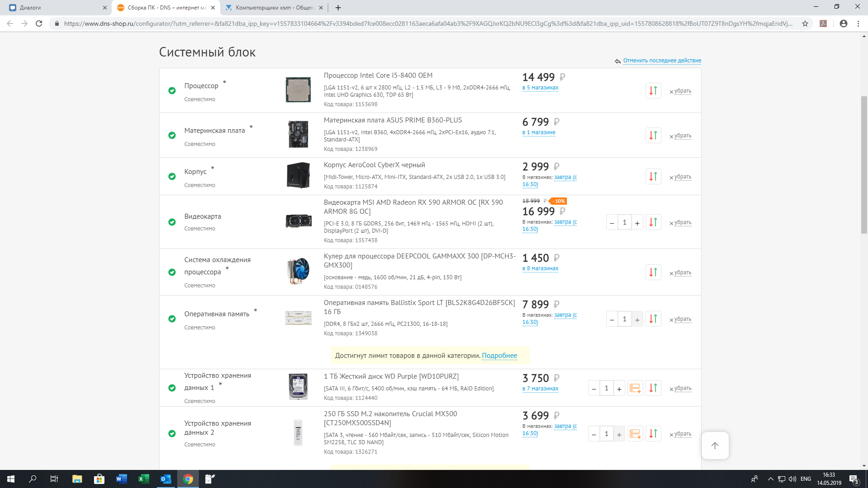Open File Explorer from the taskbar
The image size is (868, 488).
[x=77, y=479]
